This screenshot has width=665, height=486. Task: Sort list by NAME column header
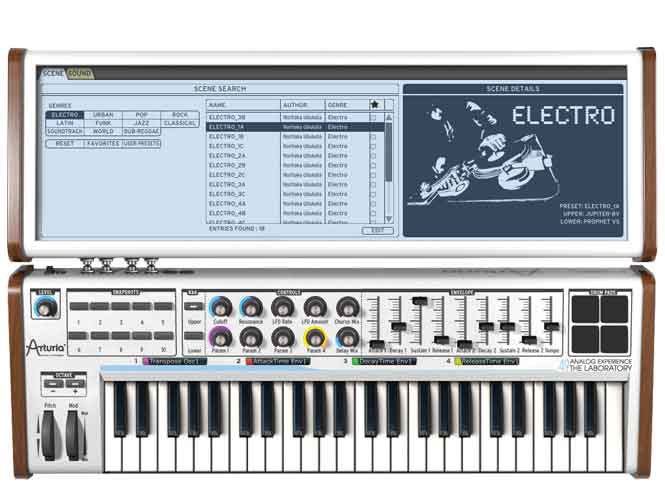click(244, 104)
